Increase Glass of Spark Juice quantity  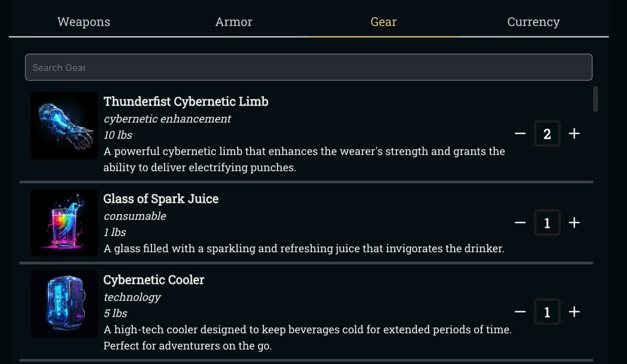pyautogui.click(x=574, y=223)
